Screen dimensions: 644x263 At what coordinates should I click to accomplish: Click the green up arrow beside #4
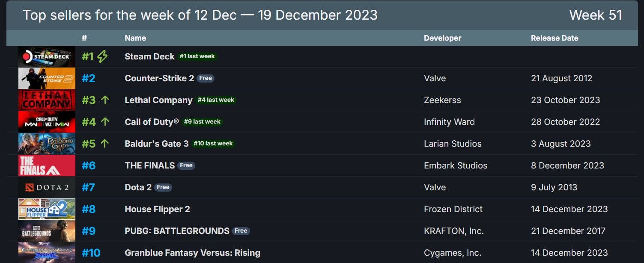105,122
